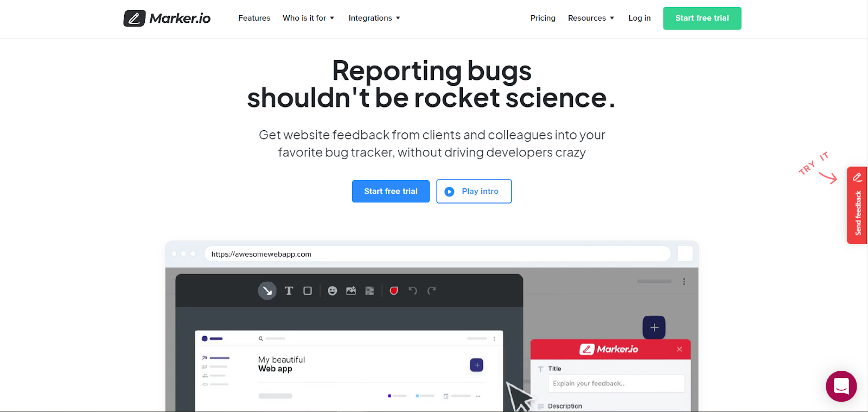Click the Play intro button
Screen dimensions: 868x412
(474, 191)
